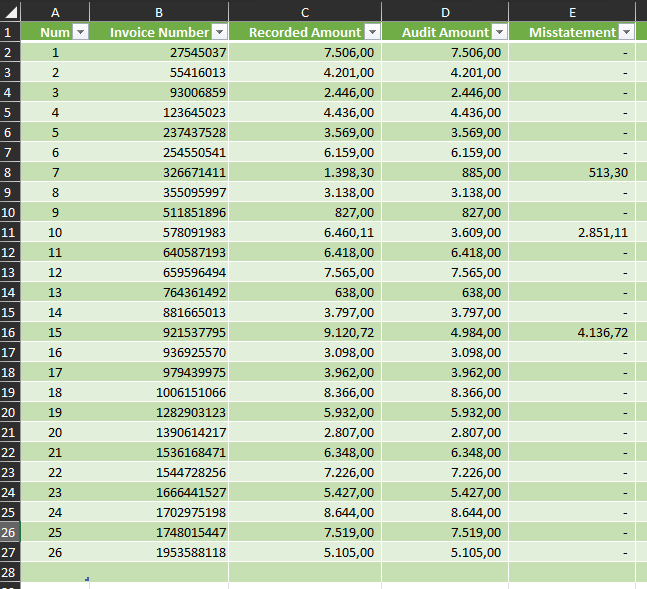
Task: Open the Audit Amount filter dropdown
Action: tap(500, 32)
